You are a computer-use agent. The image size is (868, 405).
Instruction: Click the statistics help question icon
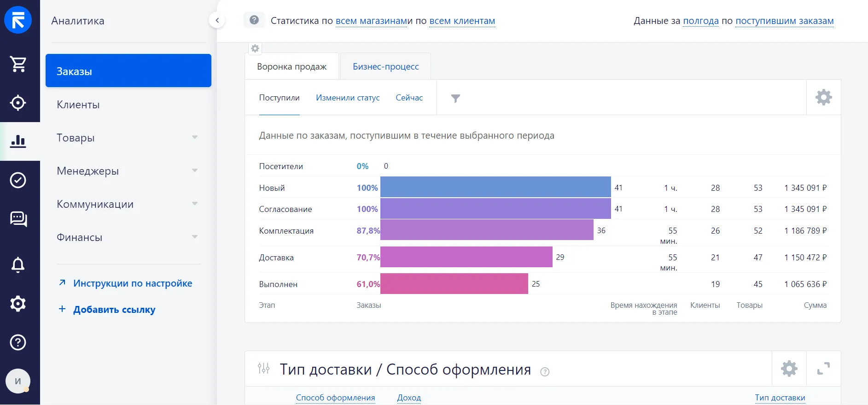pos(254,20)
